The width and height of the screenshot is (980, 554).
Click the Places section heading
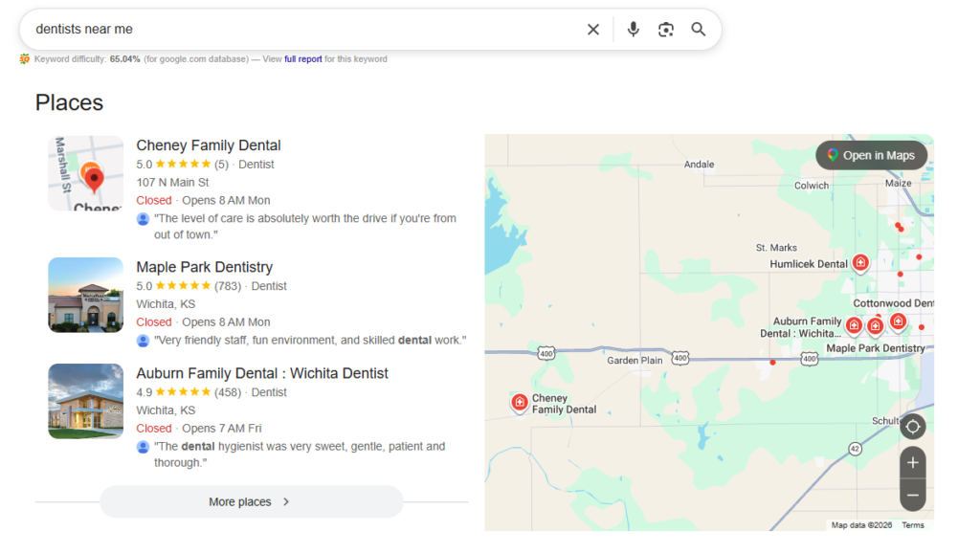click(x=69, y=103)
